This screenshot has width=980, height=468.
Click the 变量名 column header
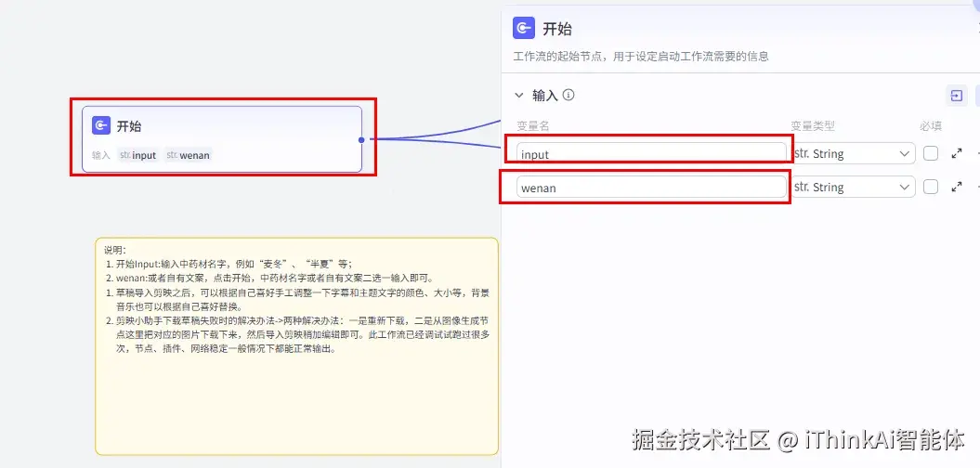tap(533, 126)
